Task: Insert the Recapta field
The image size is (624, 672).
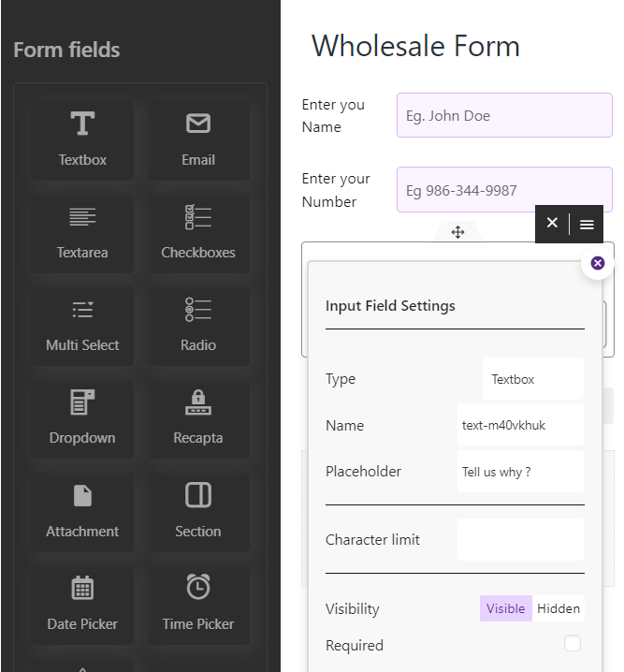Action: pos(198,417)
